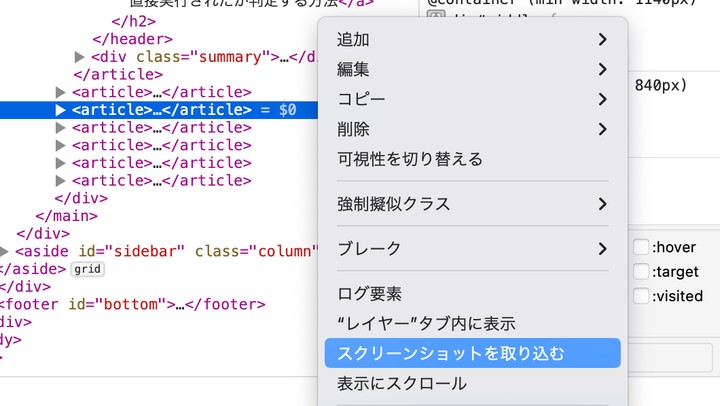
Task: Open the ブレーク submenu
Action: pos(472,249)
